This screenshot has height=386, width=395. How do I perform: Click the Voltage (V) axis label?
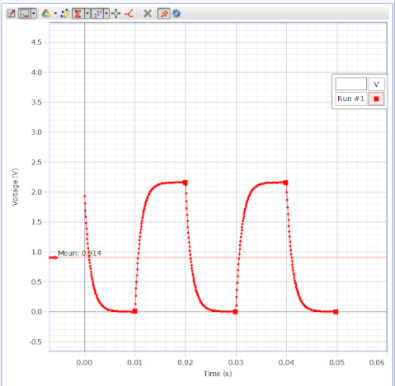(x=15, y=187)
